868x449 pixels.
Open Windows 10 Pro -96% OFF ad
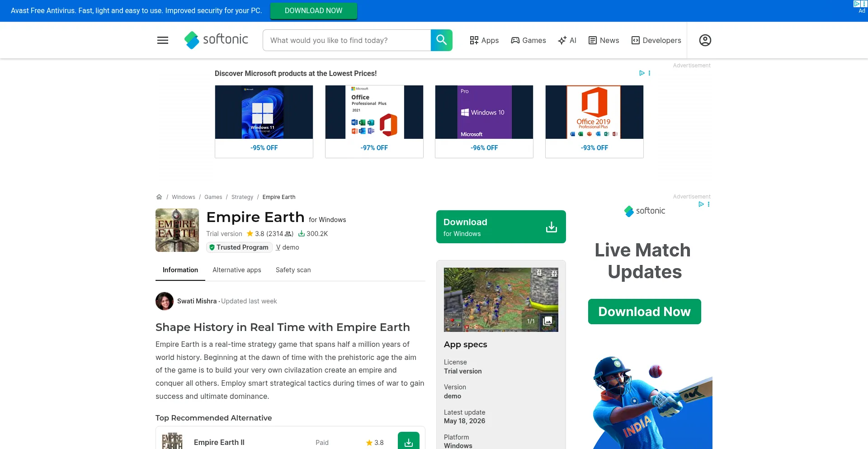click(484, 122)
